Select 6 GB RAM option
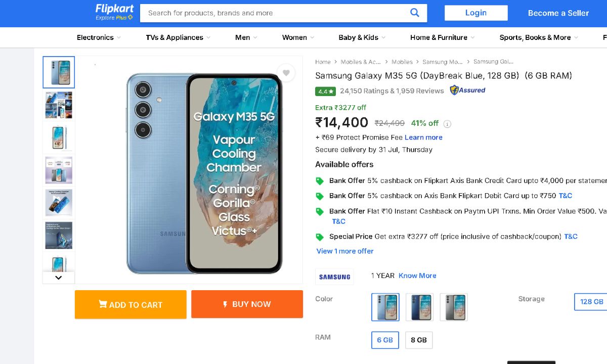Screen dimensions: 607x364 385,340
